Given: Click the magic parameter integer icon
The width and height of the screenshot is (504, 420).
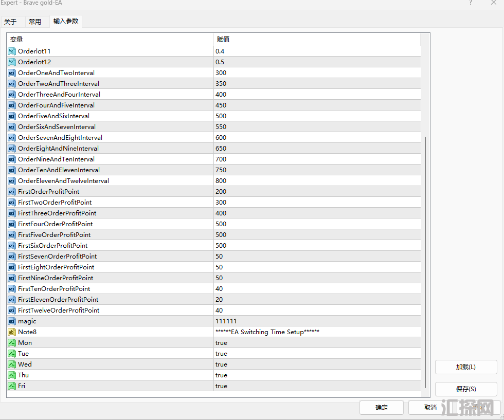Looking at the screenshot, I should 12,321.
